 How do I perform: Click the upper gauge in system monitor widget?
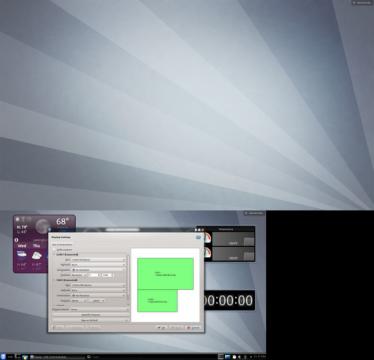(x=208, y=238)
